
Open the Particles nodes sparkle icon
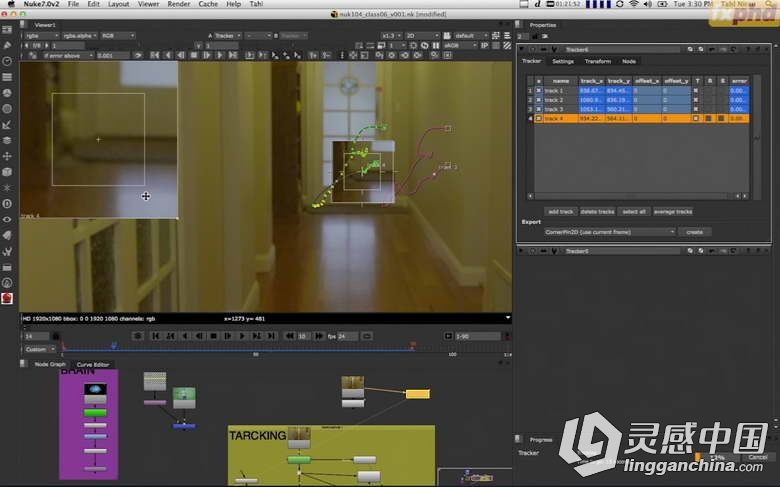coord(7,188)
